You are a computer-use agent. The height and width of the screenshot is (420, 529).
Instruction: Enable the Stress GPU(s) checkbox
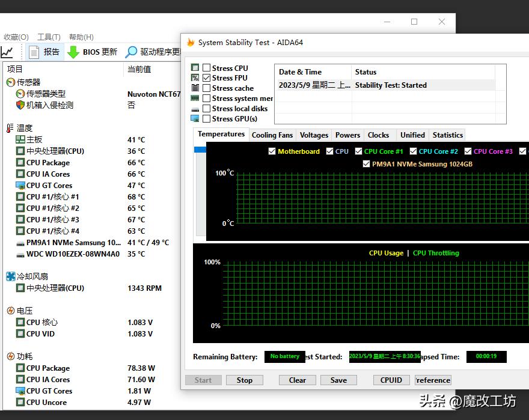(x=207, y=119)
